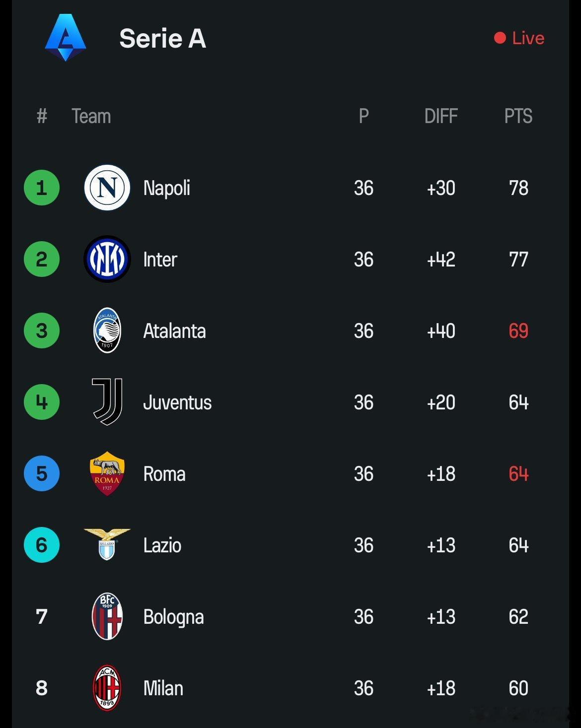Click Atalanta's red 69 points value

[518, 331]
